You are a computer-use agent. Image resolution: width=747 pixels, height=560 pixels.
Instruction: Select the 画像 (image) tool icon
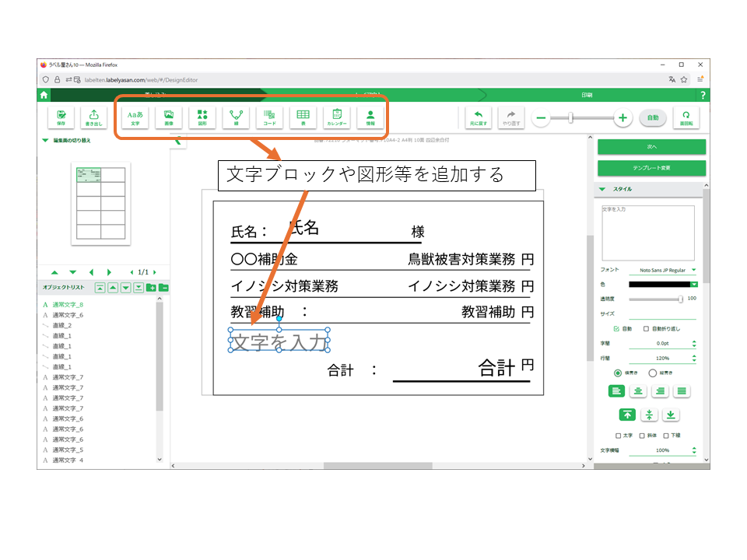point(168,117)
